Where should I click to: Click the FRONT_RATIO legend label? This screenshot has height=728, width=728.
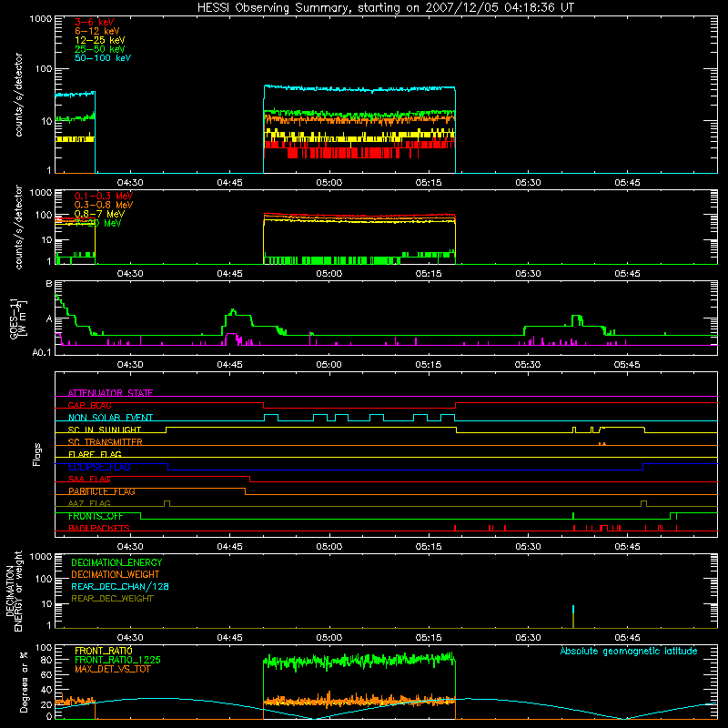103,651
